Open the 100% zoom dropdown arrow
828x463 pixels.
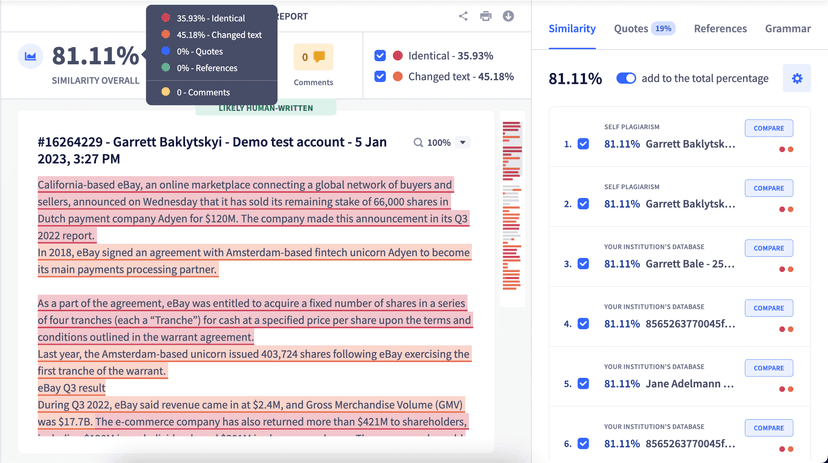463,143
